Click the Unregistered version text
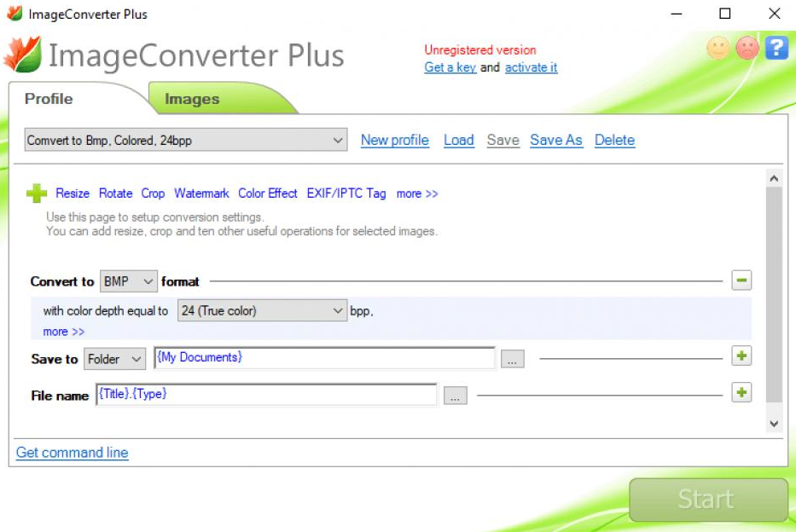 [x=480, y=49]
